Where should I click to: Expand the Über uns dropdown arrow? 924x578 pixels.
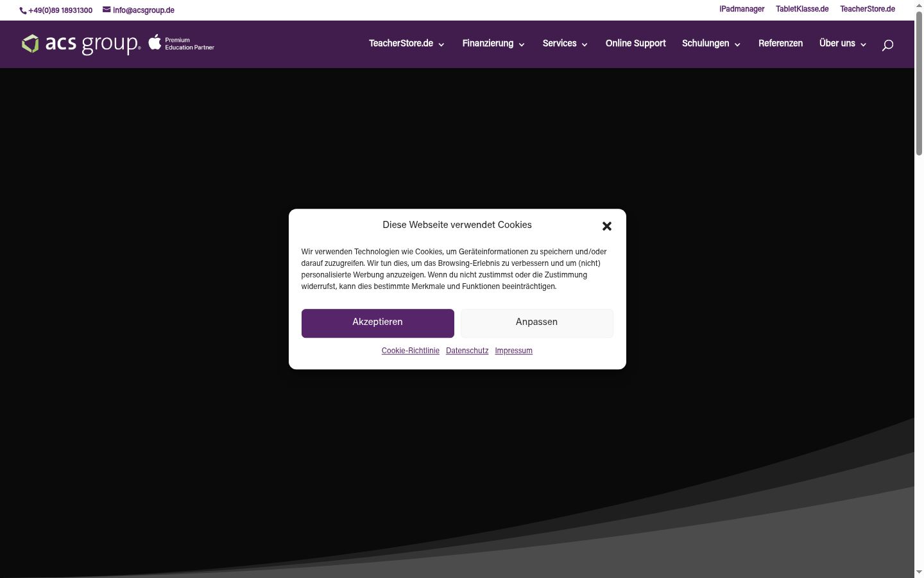[863, 44]
